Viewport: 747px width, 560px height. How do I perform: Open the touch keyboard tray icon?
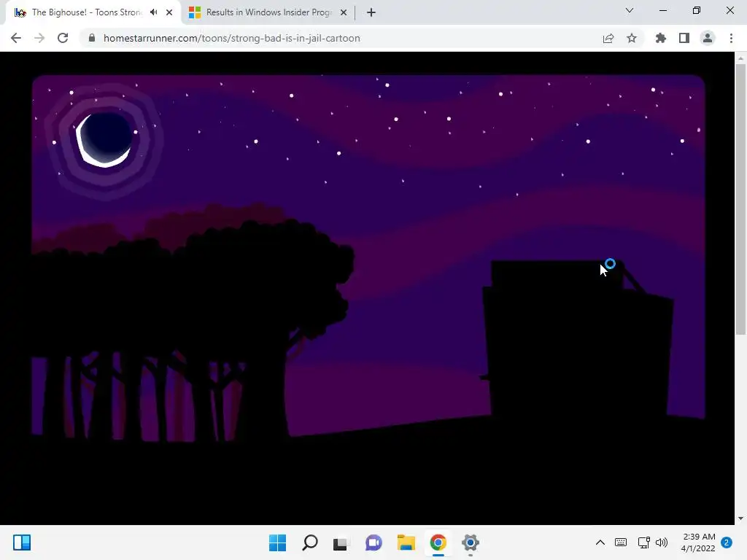point(621,542)
